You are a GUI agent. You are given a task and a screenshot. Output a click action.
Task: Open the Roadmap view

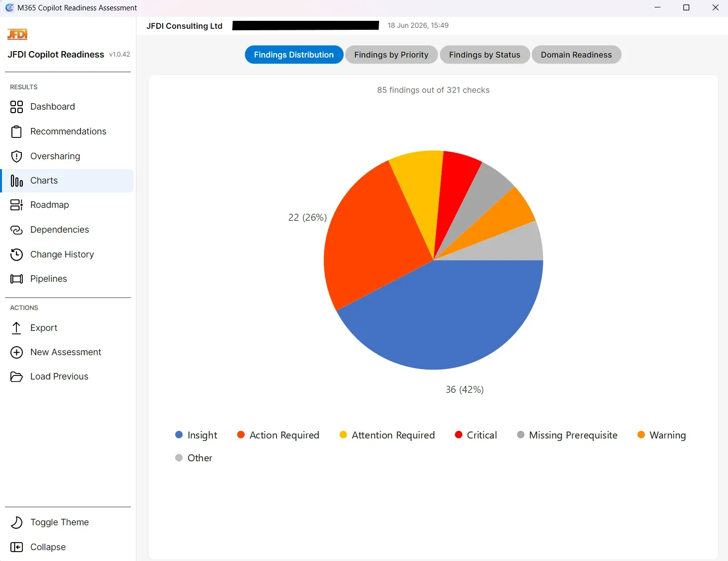50,205
